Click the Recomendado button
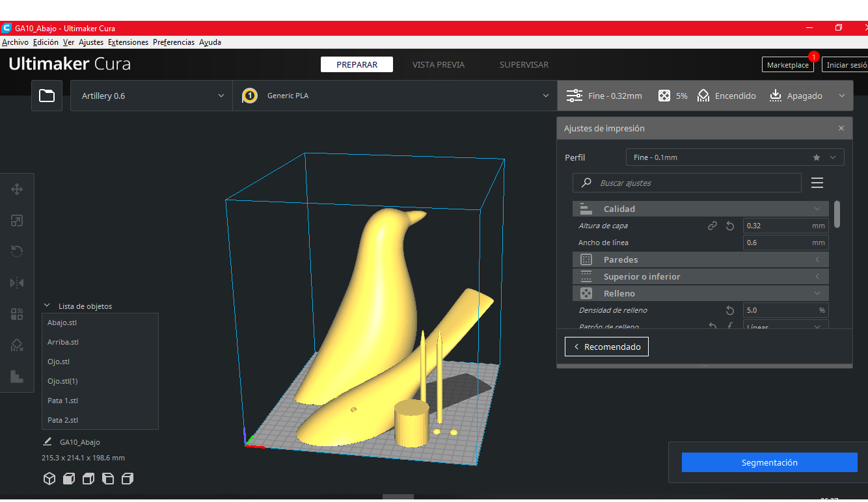The height and width of the screenshot is (502, 868). (x=606, y=347)
